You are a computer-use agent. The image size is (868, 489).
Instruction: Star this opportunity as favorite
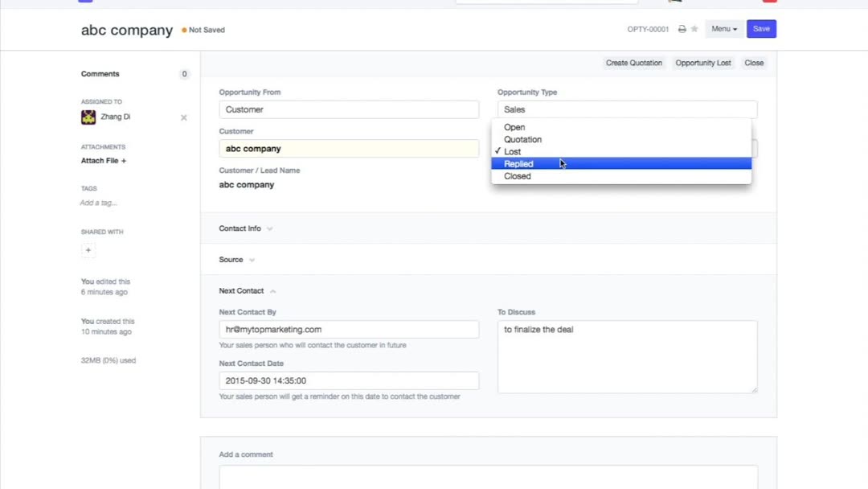694,29
